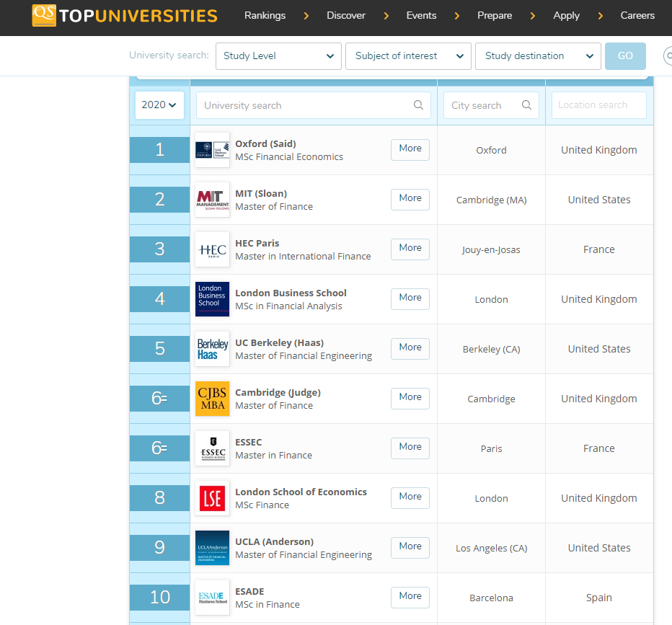The image size is (672, 625).
Task: Select the Cambridge (MA) city cell
Action: (x=491, y=200)
